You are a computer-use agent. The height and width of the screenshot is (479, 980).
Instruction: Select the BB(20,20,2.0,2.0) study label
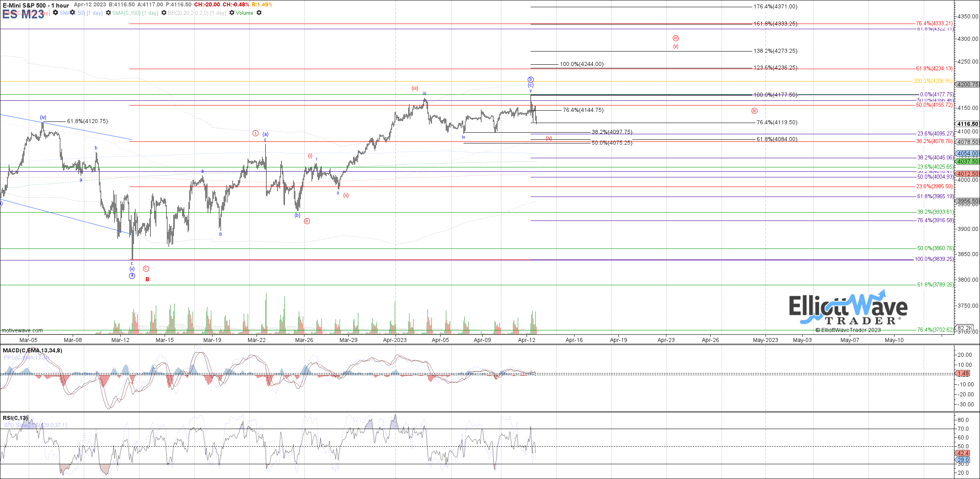click(197, 13)
